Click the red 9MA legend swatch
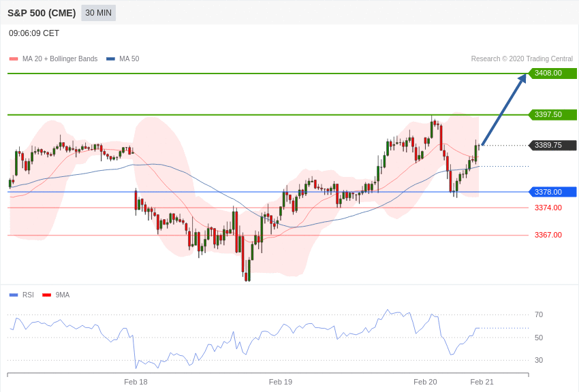 47,295
